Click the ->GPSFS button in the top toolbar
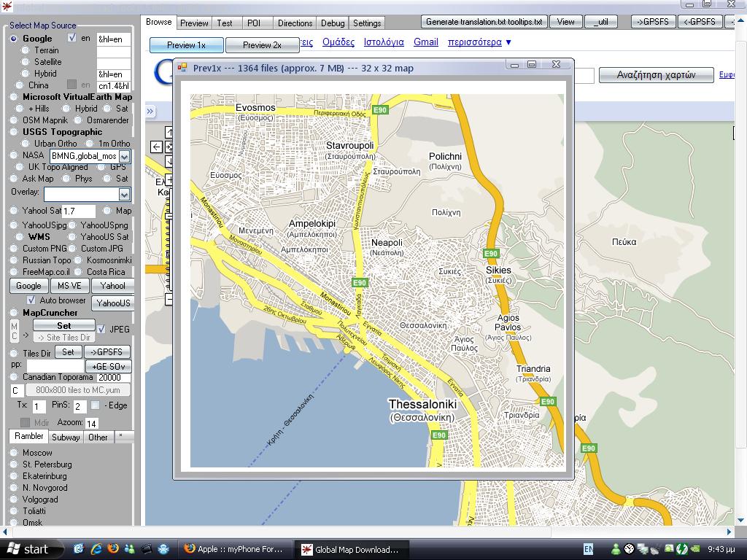 653,22
